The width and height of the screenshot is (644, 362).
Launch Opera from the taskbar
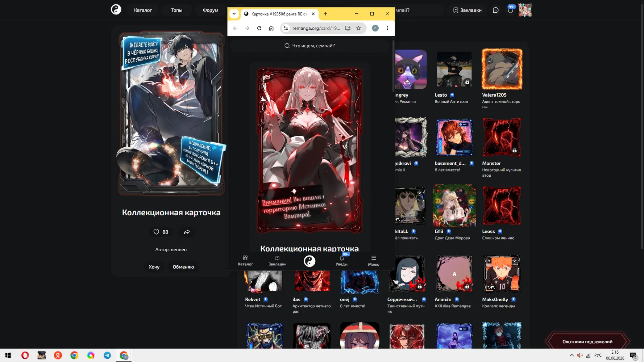point(25,355)
